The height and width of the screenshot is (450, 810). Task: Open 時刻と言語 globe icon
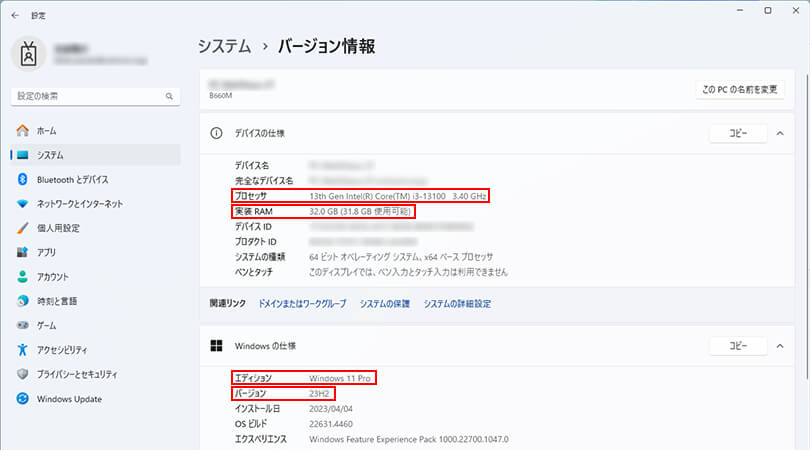click(x=22, y=301)
